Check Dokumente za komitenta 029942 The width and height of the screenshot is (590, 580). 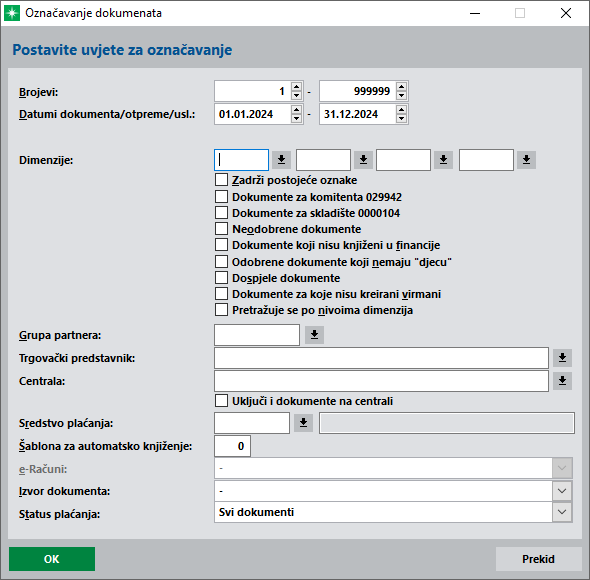point(221,196)
